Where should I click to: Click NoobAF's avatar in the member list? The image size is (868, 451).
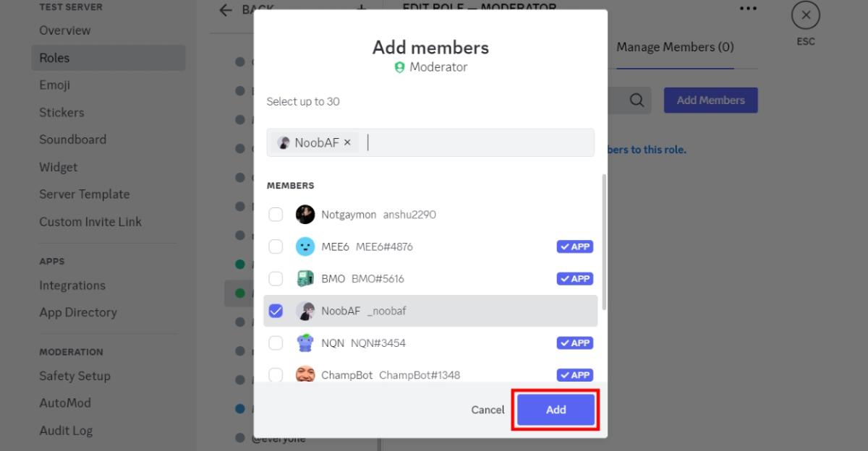[305, 310]
